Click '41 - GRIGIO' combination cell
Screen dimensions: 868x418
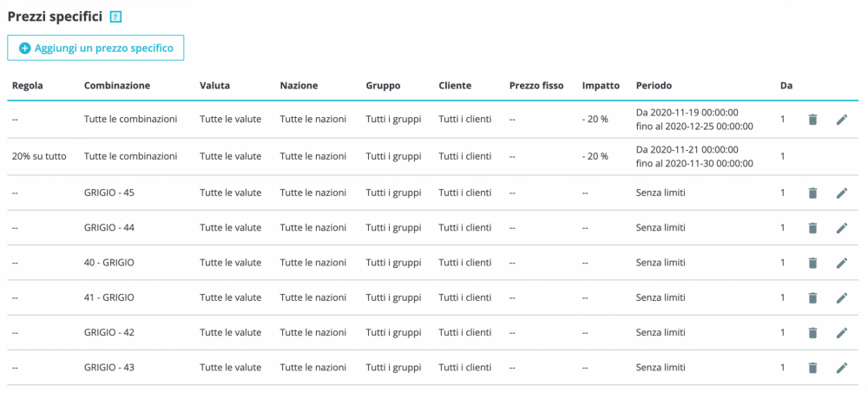(109, 298)
